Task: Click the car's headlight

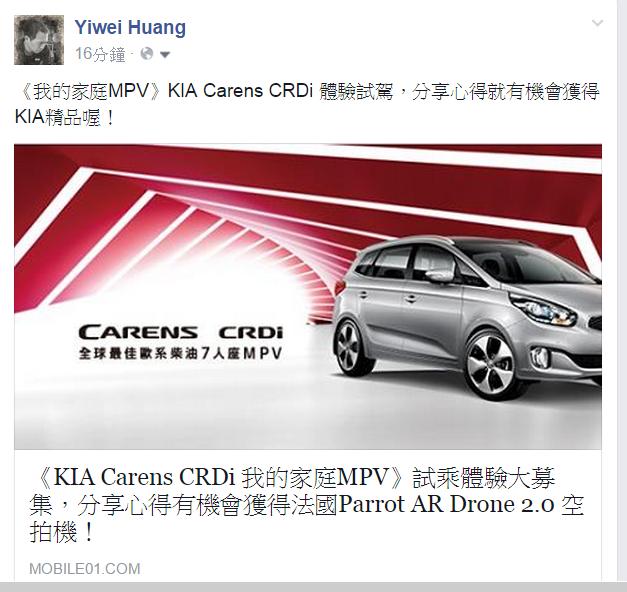Action: tap(545, 308)
